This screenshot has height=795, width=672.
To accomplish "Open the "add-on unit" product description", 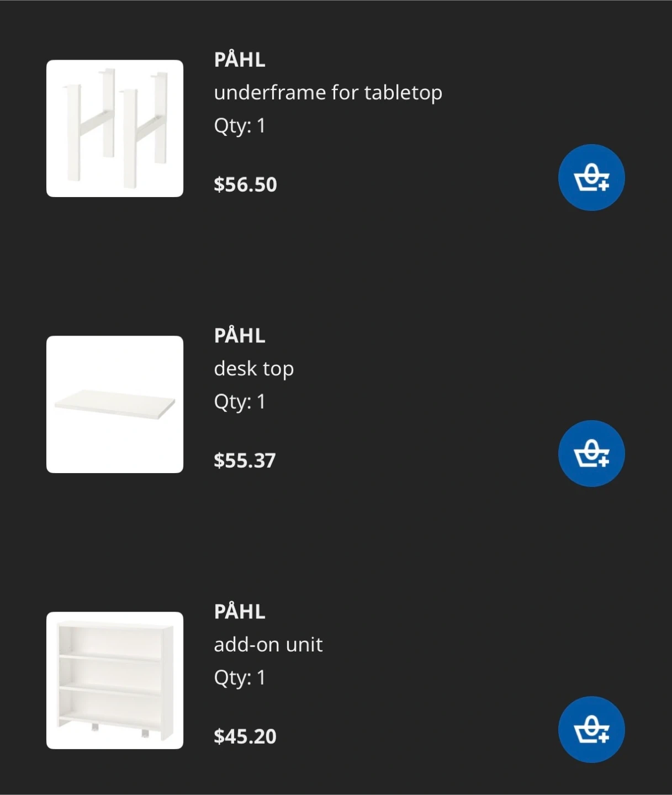I will pos(268,645).
